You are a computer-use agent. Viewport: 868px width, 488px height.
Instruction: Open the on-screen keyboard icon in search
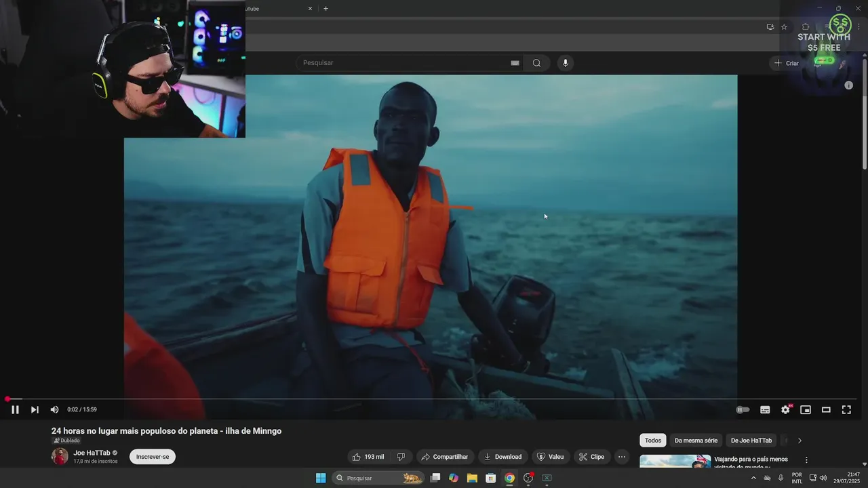click(515, 63)
